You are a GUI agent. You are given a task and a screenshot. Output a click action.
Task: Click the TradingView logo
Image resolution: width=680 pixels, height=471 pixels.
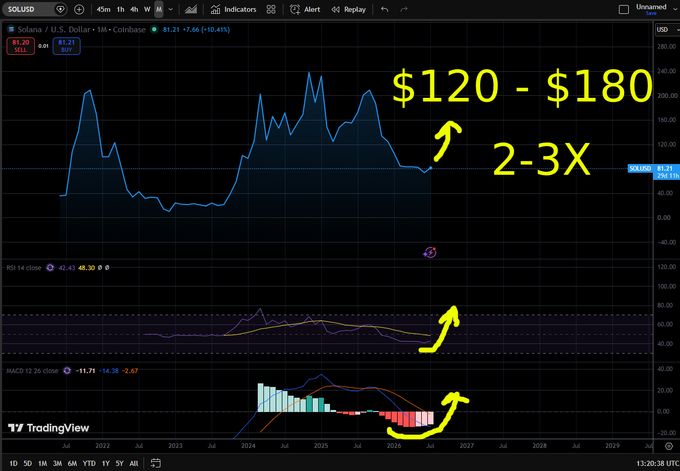(49, 428)
